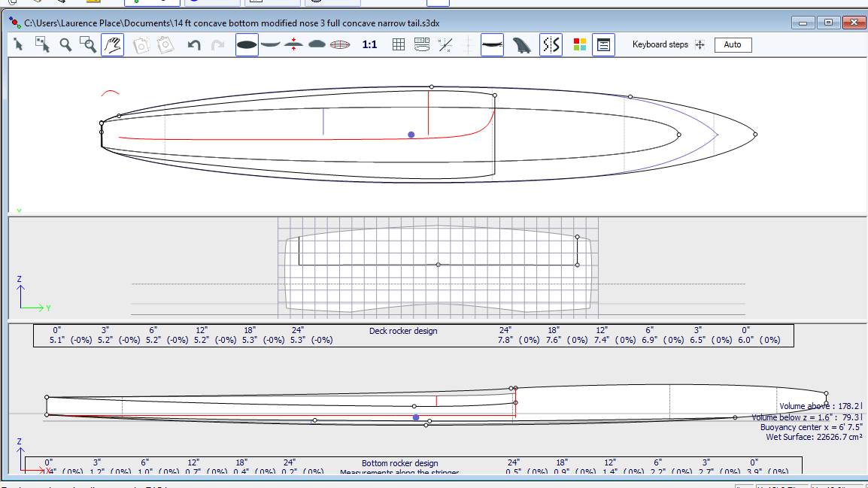Select the arrow pointer tool

(x=19, y=45)
